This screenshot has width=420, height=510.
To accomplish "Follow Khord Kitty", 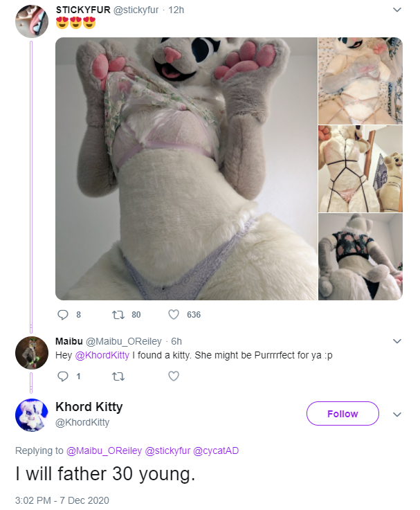I will [x=343, y=413].
